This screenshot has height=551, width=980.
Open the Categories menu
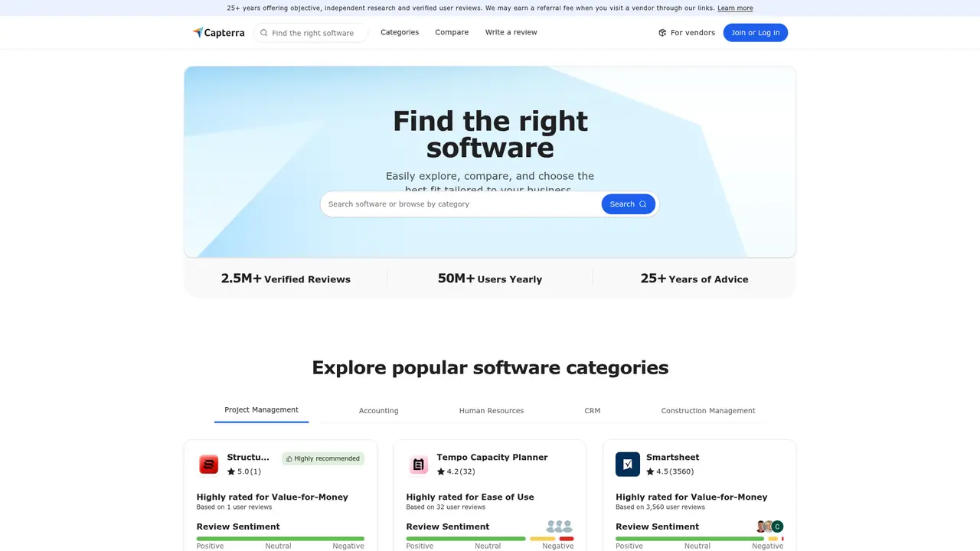(x=400, y=32)
